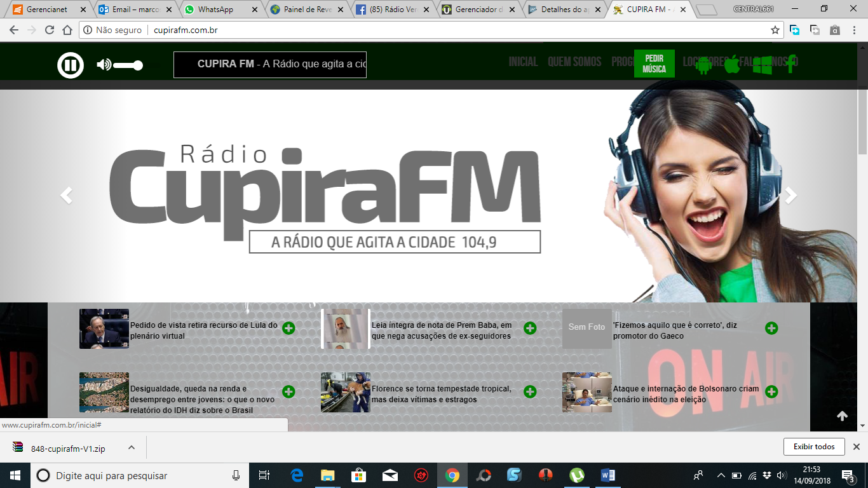Viewport: 868px width, 488px height.
Task: Click the Exibir todos downloads button
Action: tap(814, 447)
